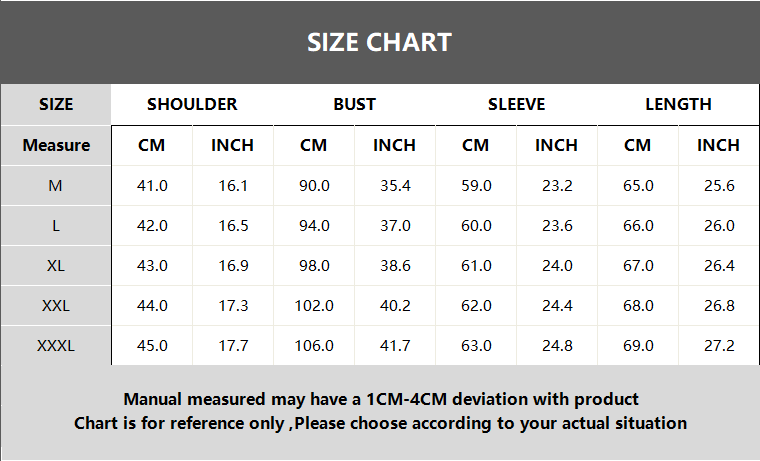Select the 102.0 bust CM cell
Viewport: 760px width, 461px height.
coord(314,306)
